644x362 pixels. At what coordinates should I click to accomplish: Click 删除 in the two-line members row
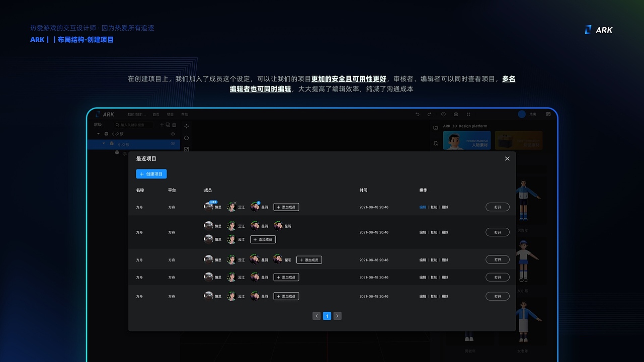tap(445, 232)
